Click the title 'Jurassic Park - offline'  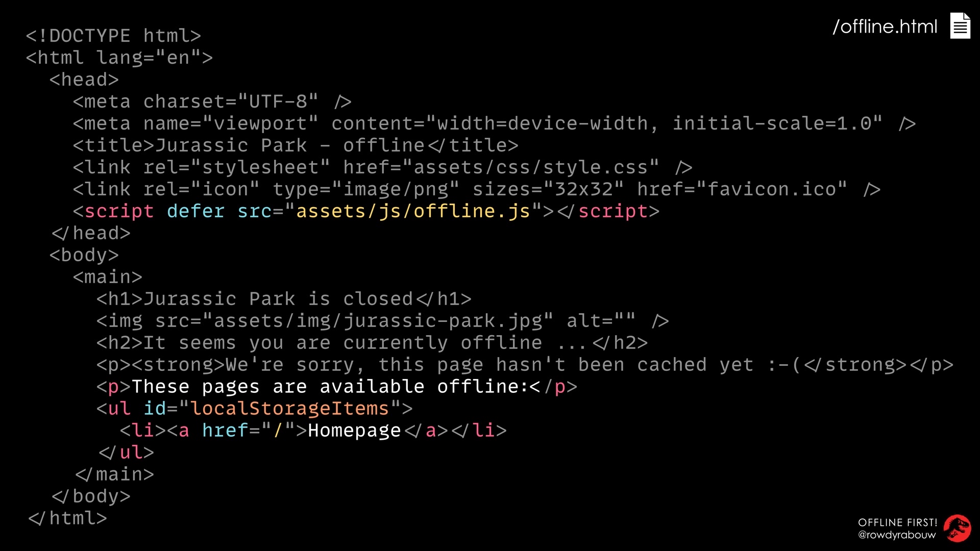coord(290,145)
